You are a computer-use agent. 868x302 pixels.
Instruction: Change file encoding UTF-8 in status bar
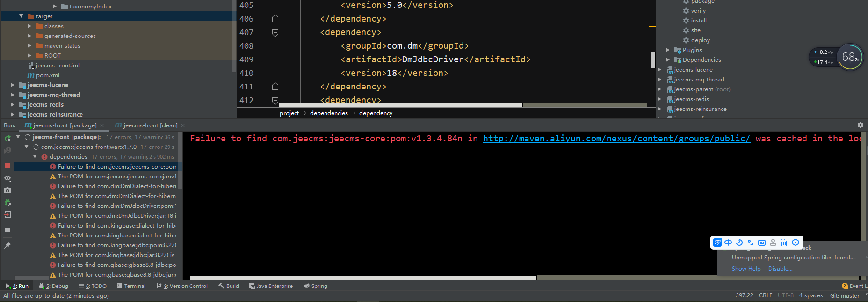[786, 295]
